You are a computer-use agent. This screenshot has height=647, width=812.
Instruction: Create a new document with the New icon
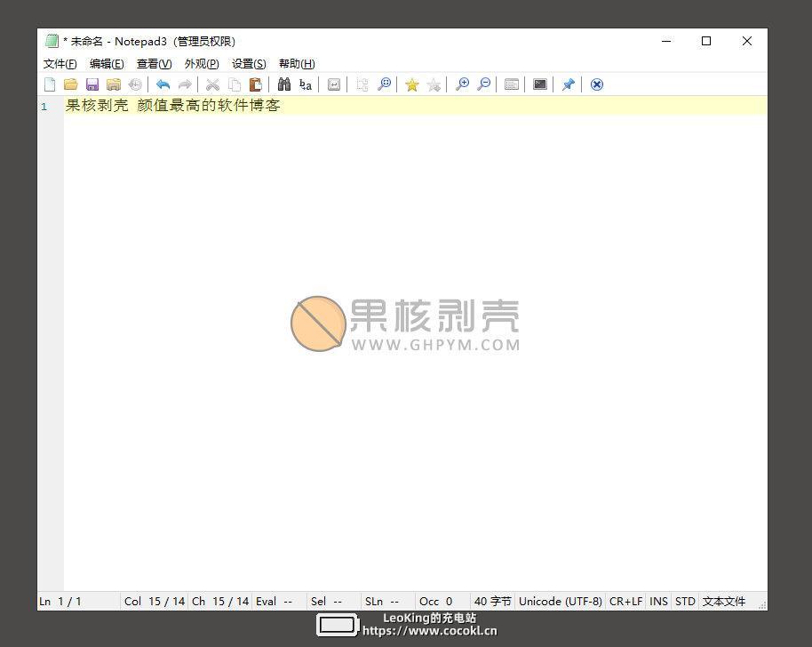pos(50,84)
